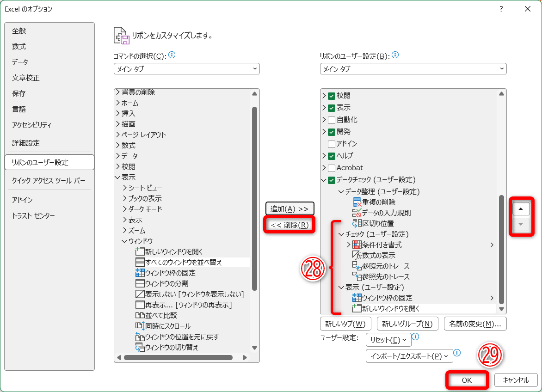Open the 全般 options category
This screenshot has width=542, height=392.
(49, 31)
